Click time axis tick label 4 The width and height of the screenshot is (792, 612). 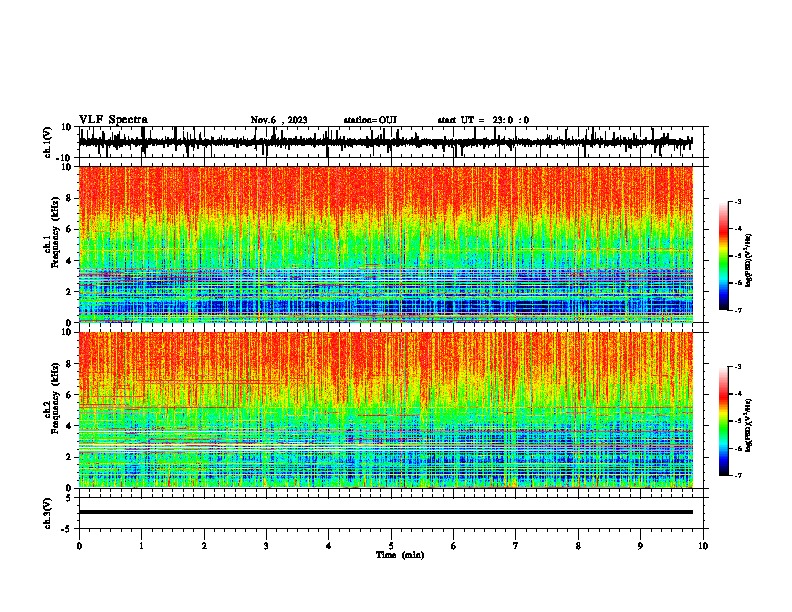coord(329,546)
